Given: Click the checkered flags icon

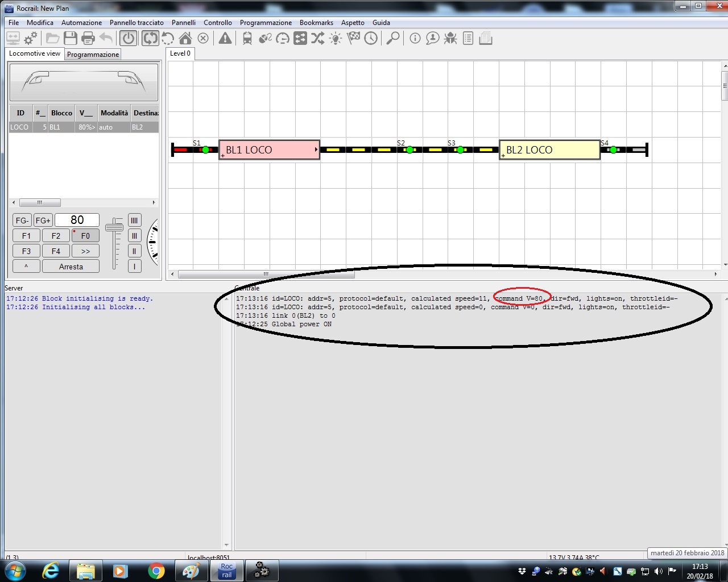Looking at the screenshot, I should click(x=353, y=39).
